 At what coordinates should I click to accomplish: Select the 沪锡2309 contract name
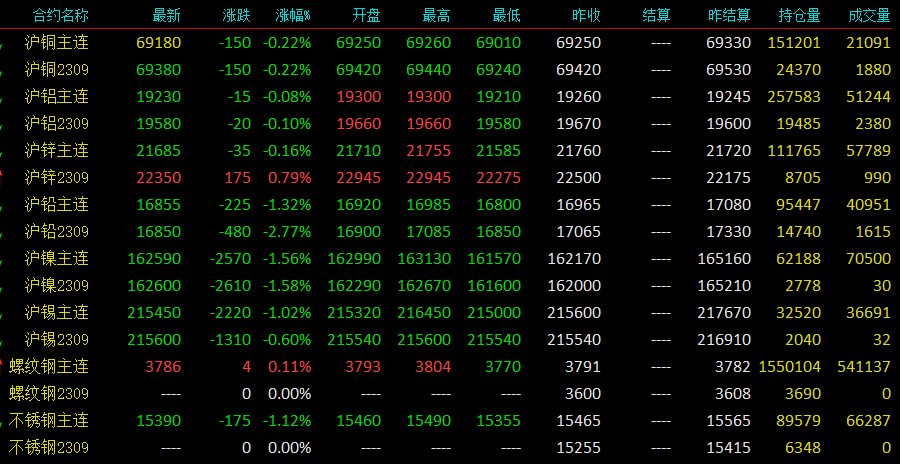57,339
